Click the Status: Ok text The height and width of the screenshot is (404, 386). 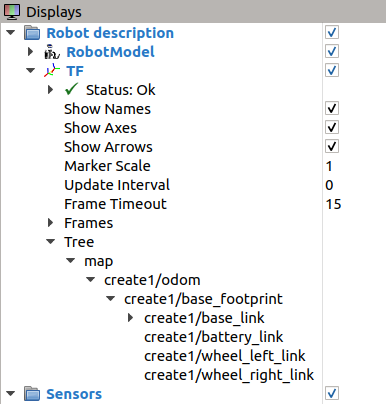[x=121, y=90]
